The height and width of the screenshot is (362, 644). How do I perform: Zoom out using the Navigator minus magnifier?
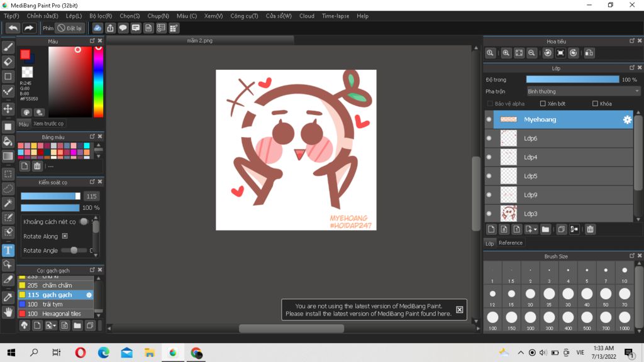click(x=531, y=53)
